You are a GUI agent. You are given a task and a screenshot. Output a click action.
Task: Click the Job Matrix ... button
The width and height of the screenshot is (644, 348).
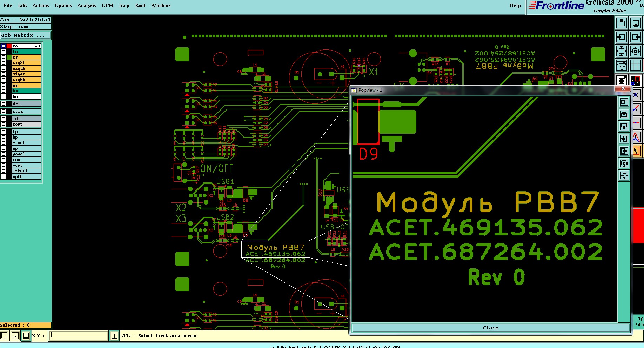pyautogui.click(x=25, y=35)
